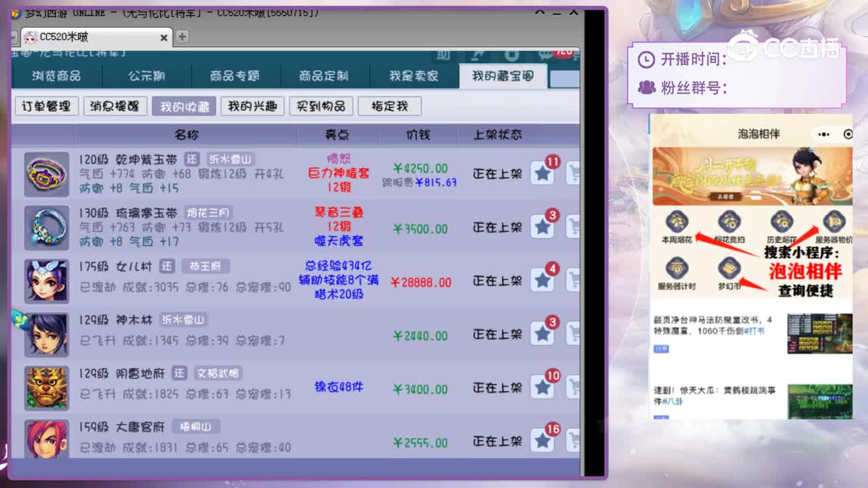This screenshot has width=868, height=488.
Task: Open 买到物品 section
Action: pos(321,106)
